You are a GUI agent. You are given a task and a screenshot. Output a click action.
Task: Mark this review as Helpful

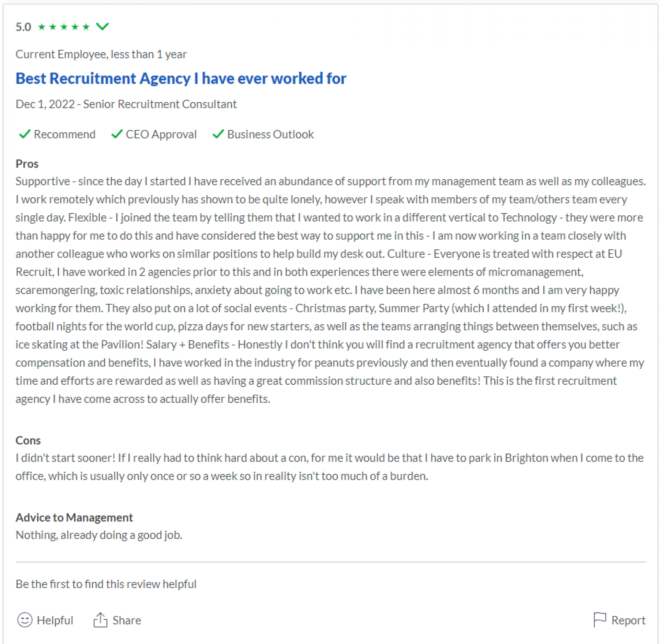coord(55,620)
